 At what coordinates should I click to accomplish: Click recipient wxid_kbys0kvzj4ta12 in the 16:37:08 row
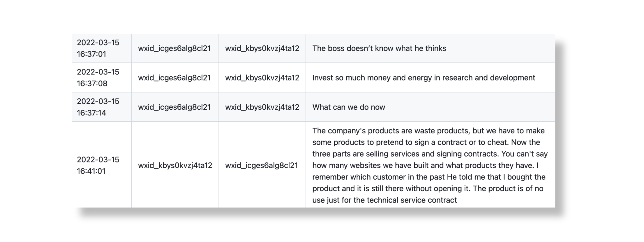click(x=262, y=78)
